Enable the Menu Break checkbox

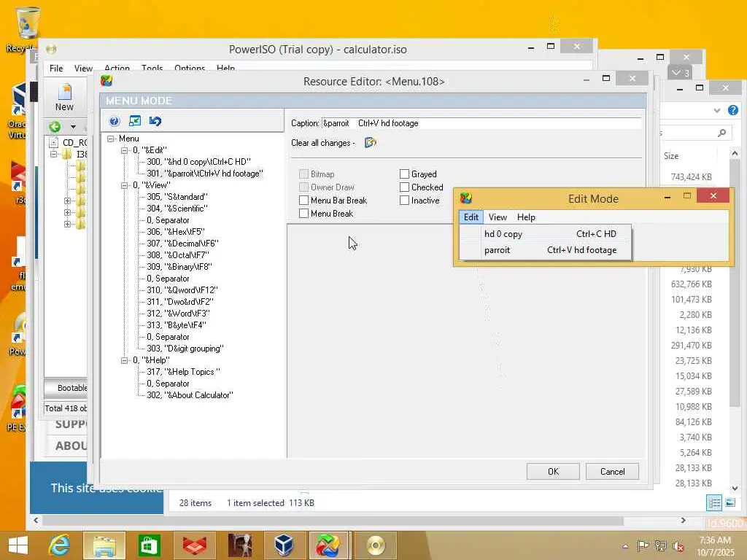point(304,214)
